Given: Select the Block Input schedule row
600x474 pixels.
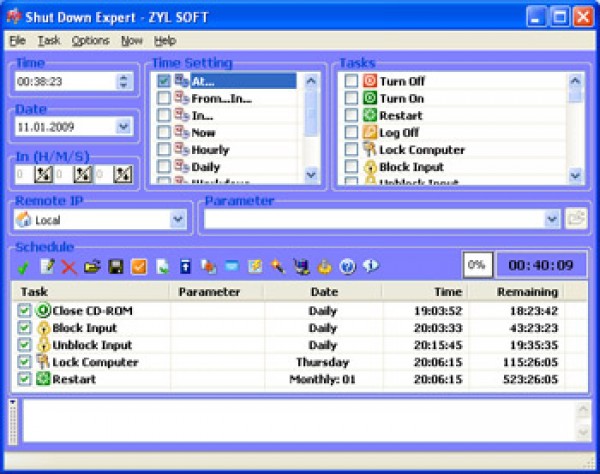Looking at the screenshot, I should coord(299,327).
